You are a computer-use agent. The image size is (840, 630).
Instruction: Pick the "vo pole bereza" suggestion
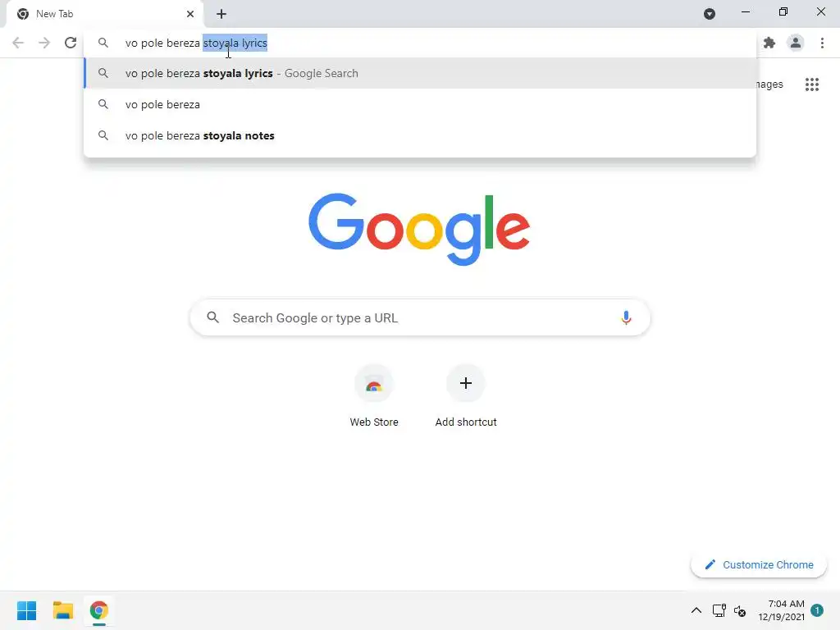[421, 104]
